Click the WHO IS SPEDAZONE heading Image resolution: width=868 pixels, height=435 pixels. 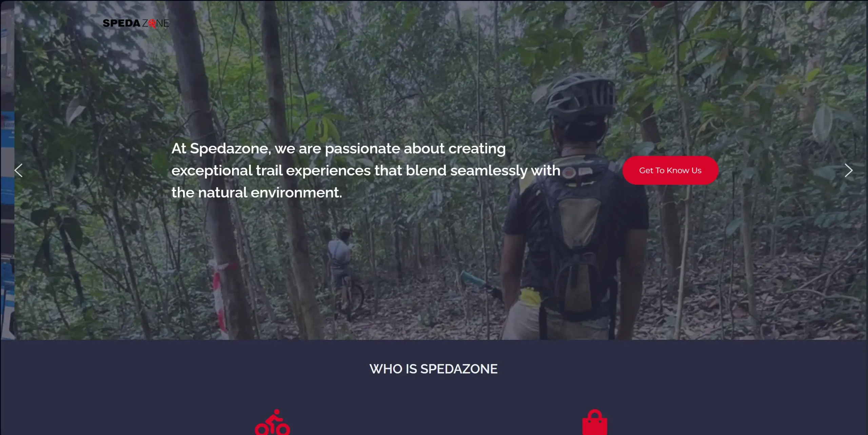433,369
